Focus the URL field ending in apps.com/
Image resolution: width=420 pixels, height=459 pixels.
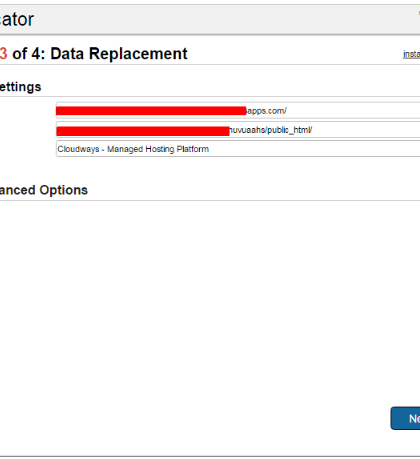pos(238,111)
